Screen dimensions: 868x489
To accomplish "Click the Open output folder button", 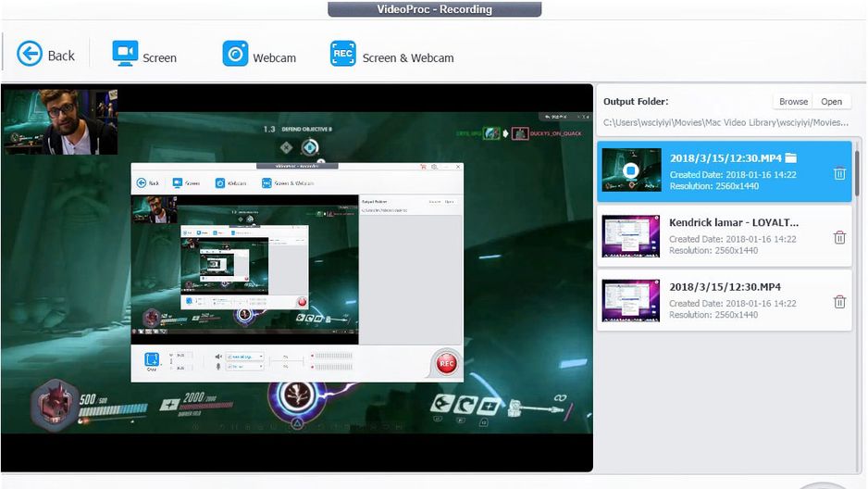I will pos(831,101).
